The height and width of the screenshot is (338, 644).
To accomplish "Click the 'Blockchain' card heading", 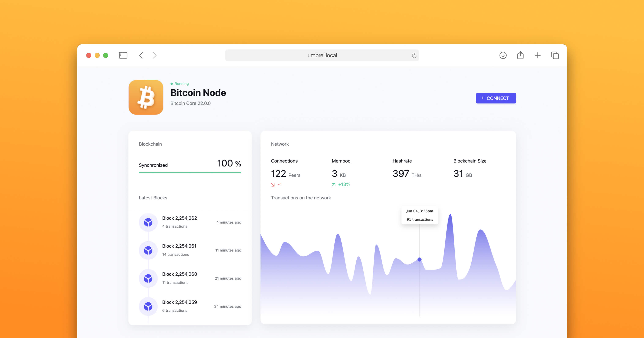I will tap(150, 144).
